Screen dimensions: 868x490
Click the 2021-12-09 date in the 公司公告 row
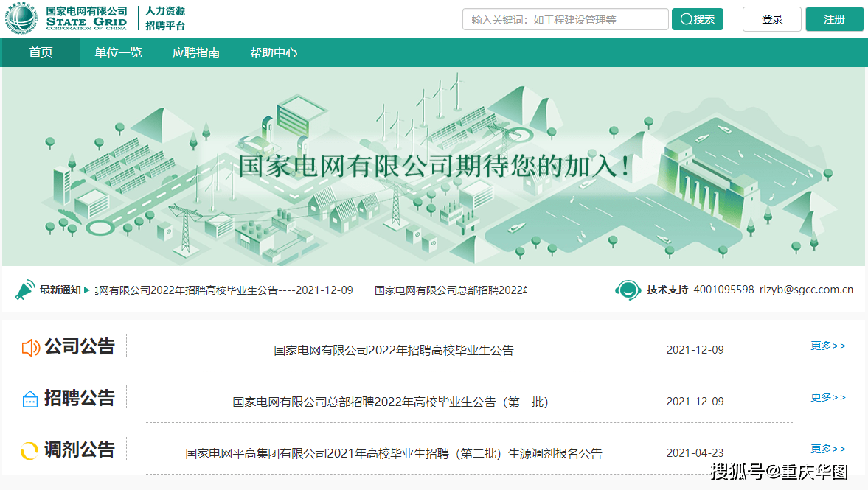695,349
